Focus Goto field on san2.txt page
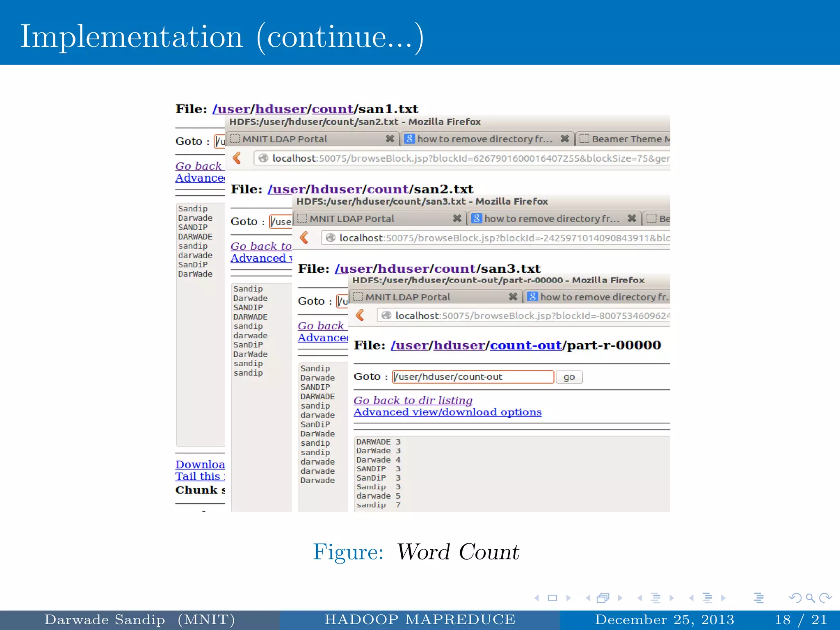840x630 pixels. pyautogui.click(x=281, y=221)
